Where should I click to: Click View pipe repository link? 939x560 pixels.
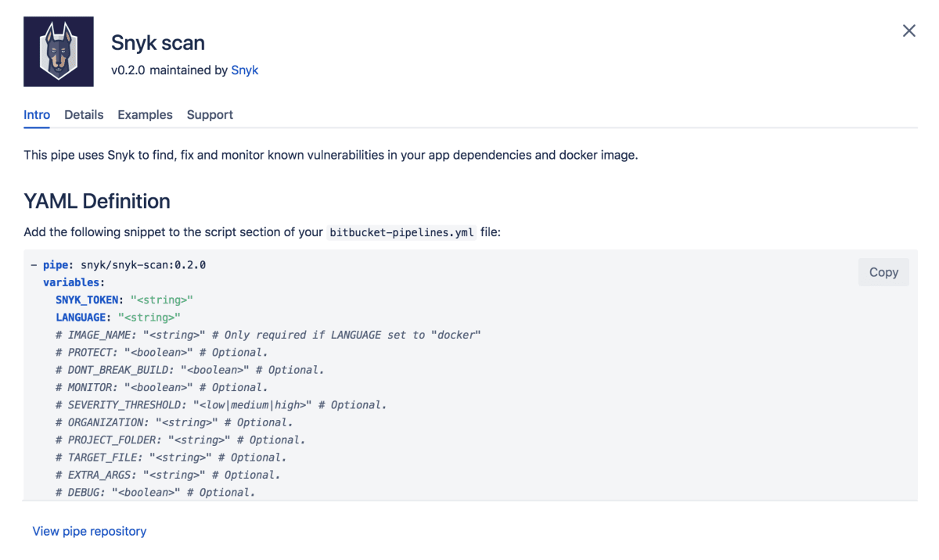[88, 531]
